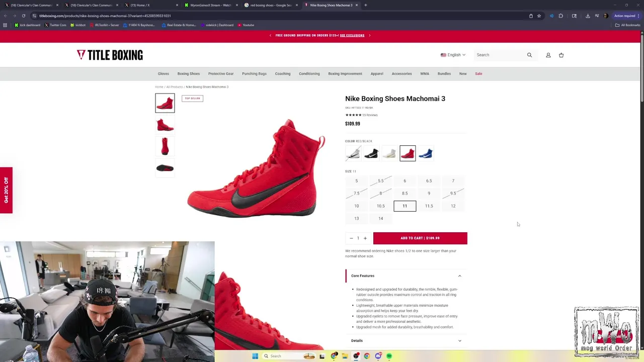Open the Boxing Shoes menu

pyautogui.click(x=188, y=74)
